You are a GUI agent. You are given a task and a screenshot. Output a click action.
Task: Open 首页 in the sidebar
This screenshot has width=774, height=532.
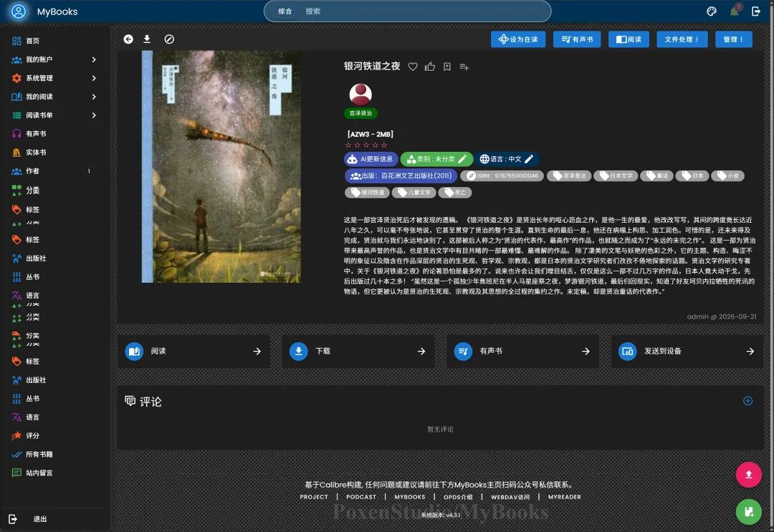click(x=54, y=41)
